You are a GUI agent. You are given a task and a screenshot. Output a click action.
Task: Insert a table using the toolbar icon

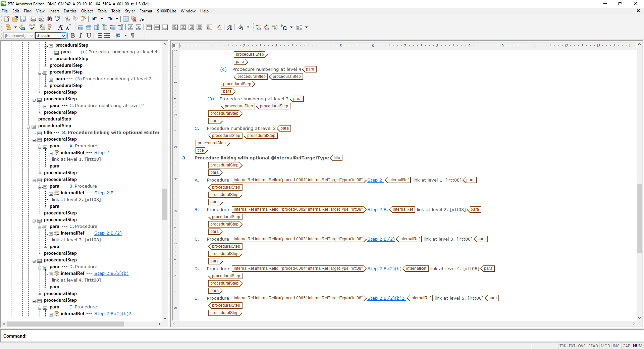coord(126,19)
